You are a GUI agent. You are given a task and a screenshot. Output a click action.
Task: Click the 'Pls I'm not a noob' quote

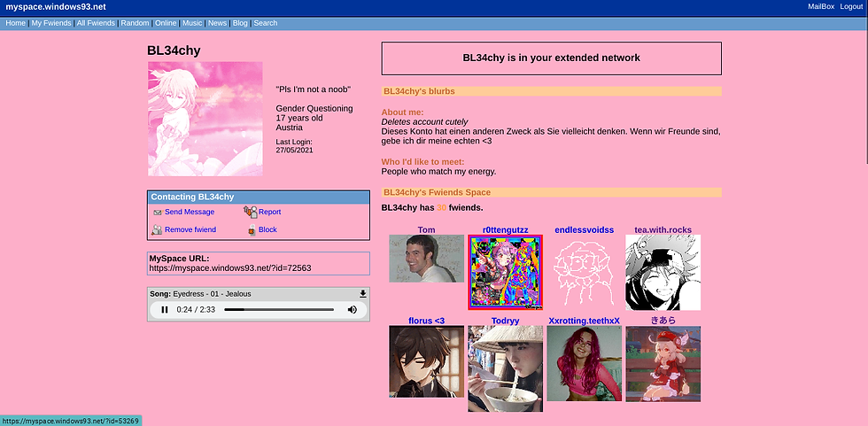pos(314,89)
